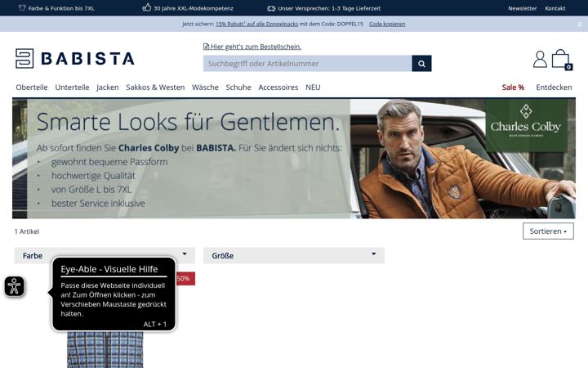Viewport: 588px width, 368px height.
Task: Click the Kontakt link
Action: coord(555,8)
